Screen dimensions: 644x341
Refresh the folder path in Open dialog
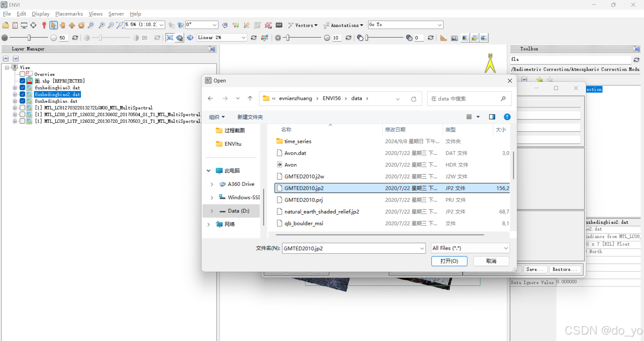(414, 99)
